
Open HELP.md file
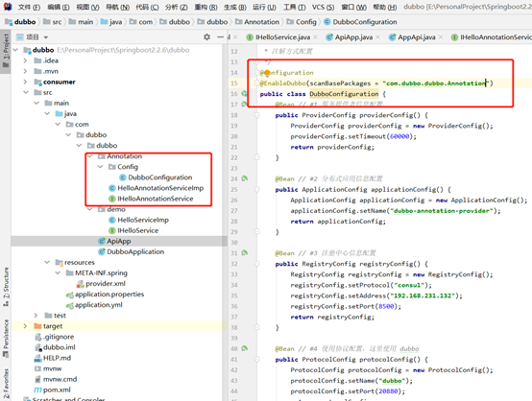coord(53,358)
